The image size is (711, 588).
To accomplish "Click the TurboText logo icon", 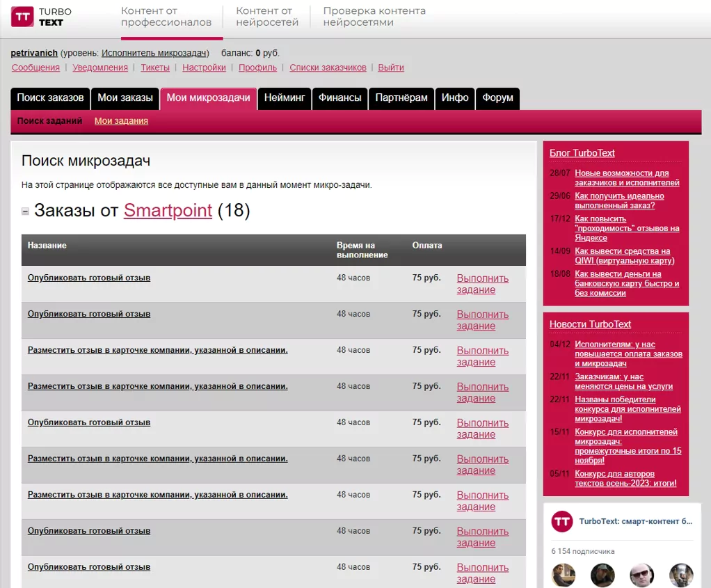I will [22, 17].
